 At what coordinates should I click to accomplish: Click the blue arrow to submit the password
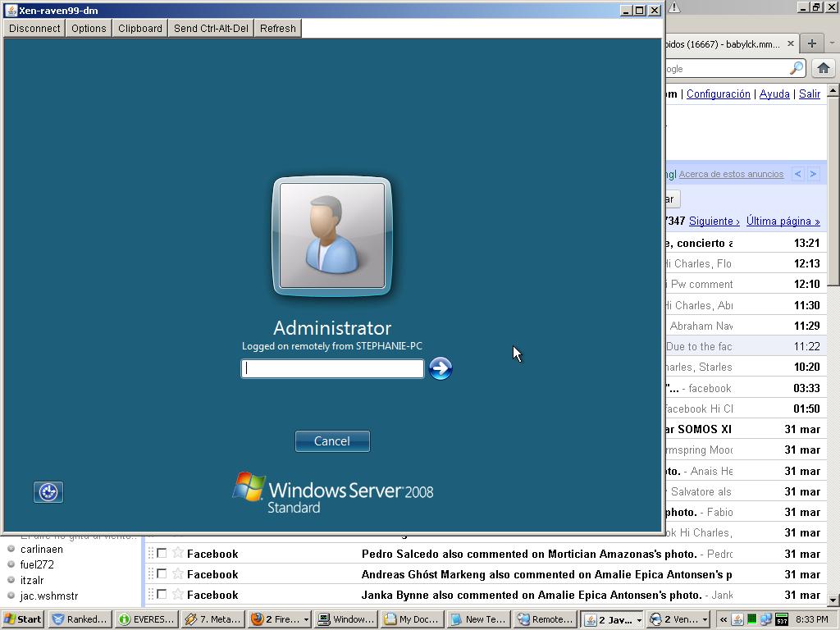point(441,368)
